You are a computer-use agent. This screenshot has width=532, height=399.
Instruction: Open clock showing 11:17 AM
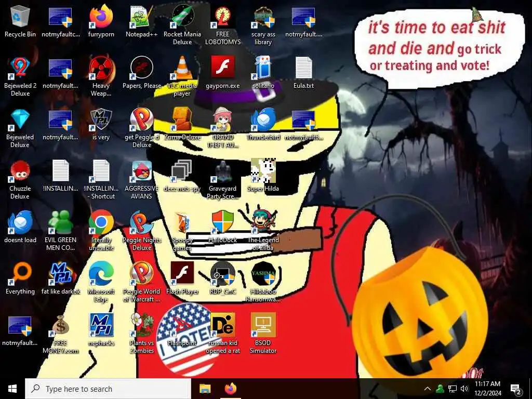coord(487,389)
